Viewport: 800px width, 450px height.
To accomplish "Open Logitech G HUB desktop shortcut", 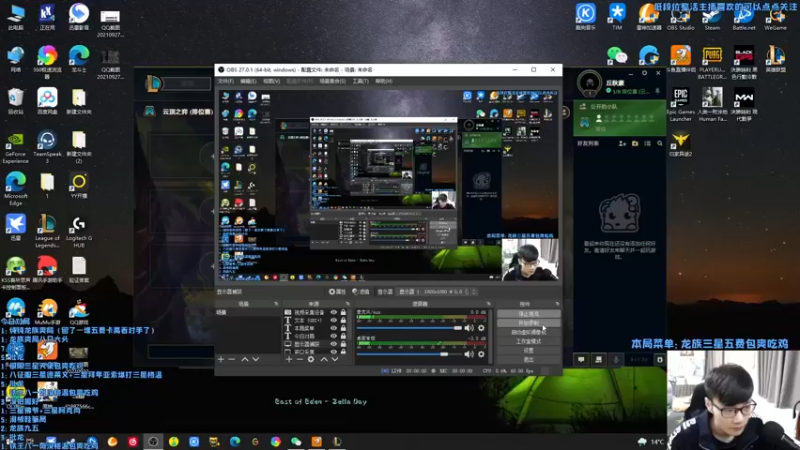I will point(79,232).
